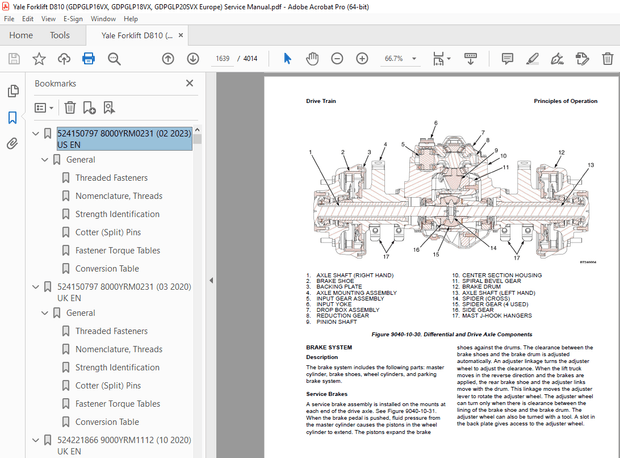Collapse the first General bookmark group
The height and width of the screenshot is (458, 620).
click(45, 160)
